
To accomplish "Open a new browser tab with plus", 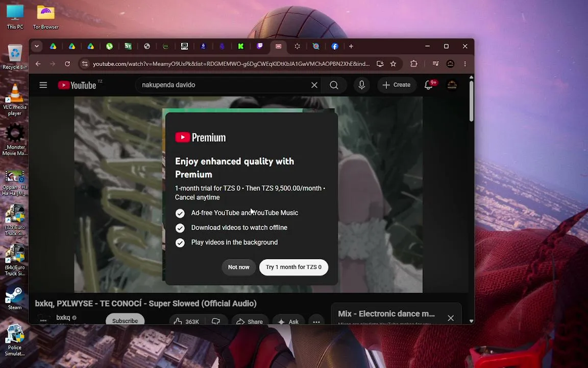I will (x=351, y=46).
